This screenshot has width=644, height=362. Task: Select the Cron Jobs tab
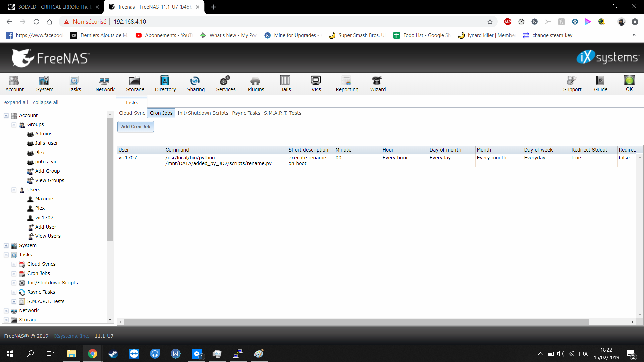point(161,113)
